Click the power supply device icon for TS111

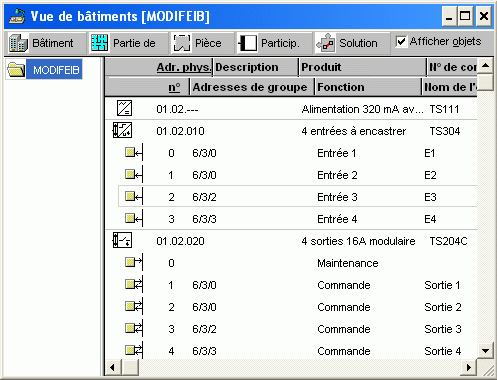point(124,108)
